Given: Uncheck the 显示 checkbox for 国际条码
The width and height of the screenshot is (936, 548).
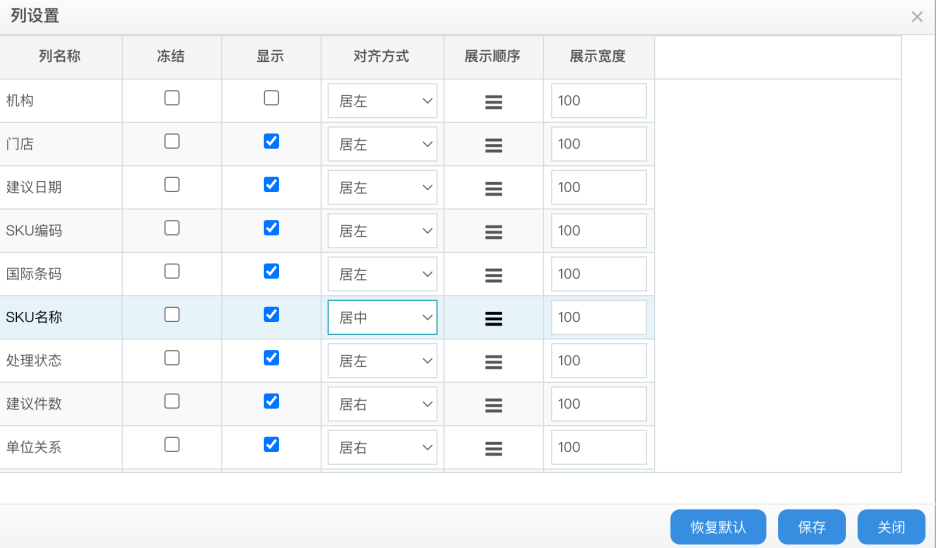Looking at the screenshot, I should (x=272, y=271).
